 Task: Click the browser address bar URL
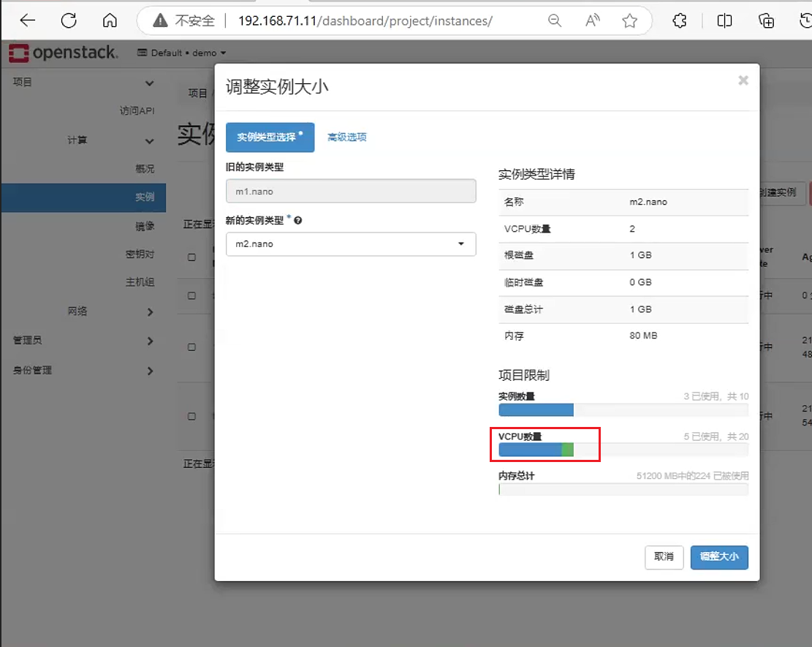pos(365,20)
